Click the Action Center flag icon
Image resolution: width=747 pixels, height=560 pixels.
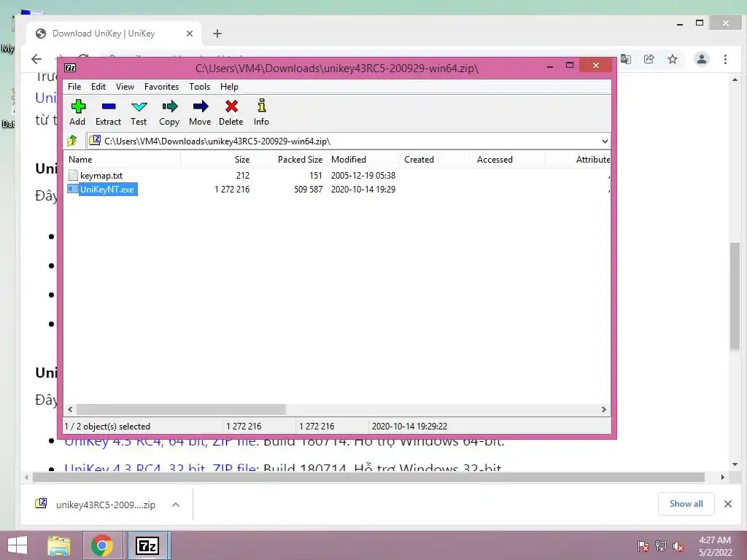[x=643, y=546]
